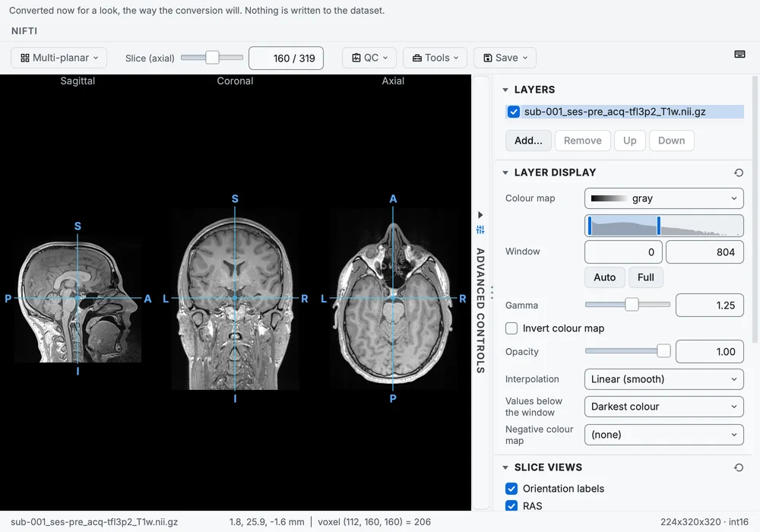Click the sliders icon on Advanced Controls
Screen dimensions: 760x532
480,230
